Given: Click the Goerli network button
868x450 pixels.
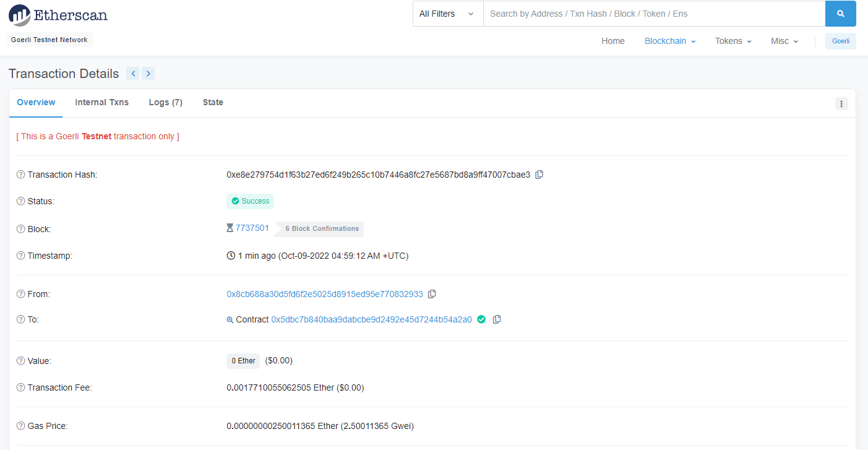Looking at the screenshot, I should click(x=841, y=41).
